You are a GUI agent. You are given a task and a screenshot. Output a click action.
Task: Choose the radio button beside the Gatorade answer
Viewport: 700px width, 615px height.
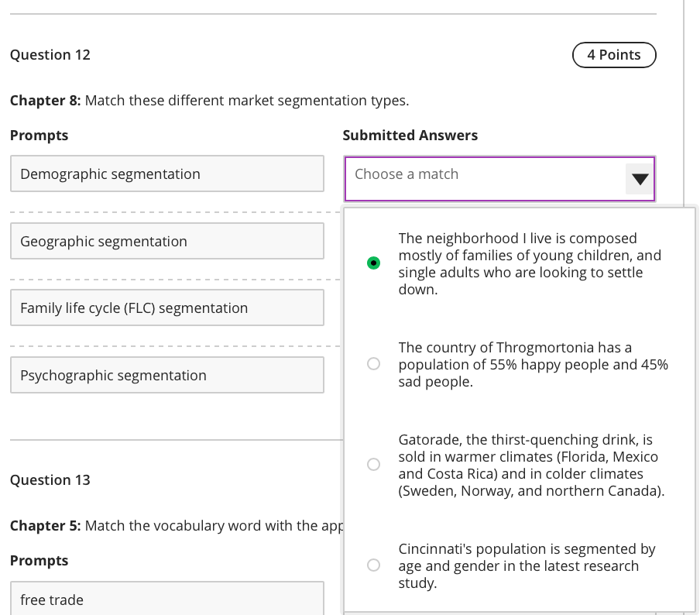(373, 465)
